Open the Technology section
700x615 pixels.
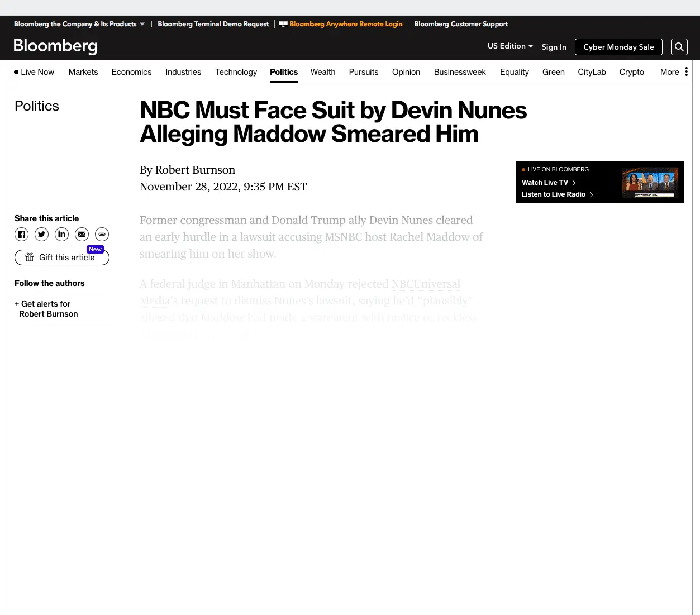[x=236, y=72]
